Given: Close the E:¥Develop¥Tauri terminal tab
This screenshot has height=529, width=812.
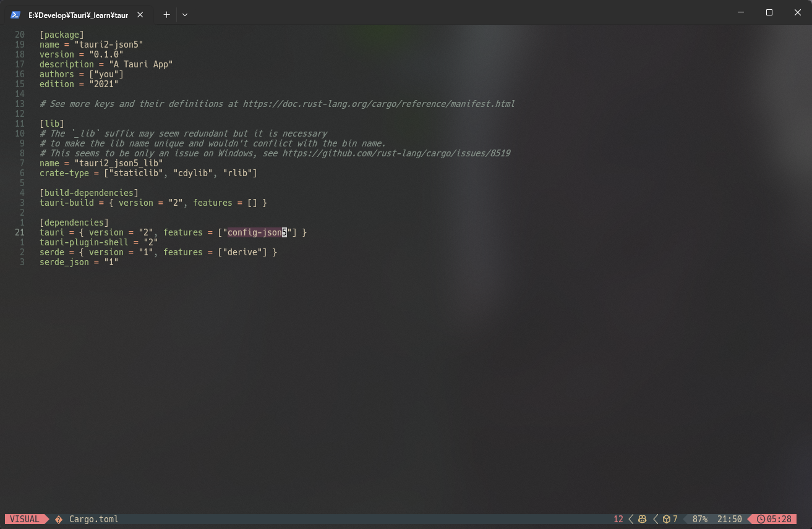Looking at the screenshot, I should pyautogui.click(x=140, y=14).
